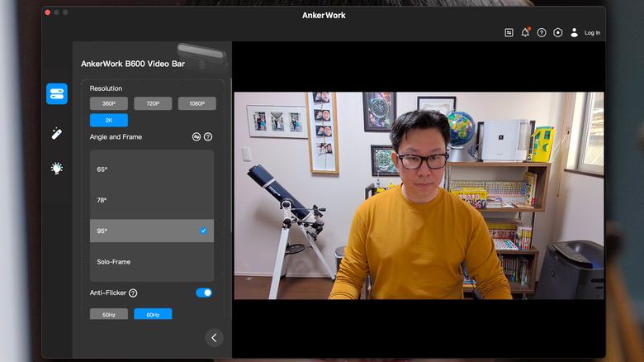Click the Angle and Frame help icon
This screenshot has width=644, height=362.
[208, 137]
